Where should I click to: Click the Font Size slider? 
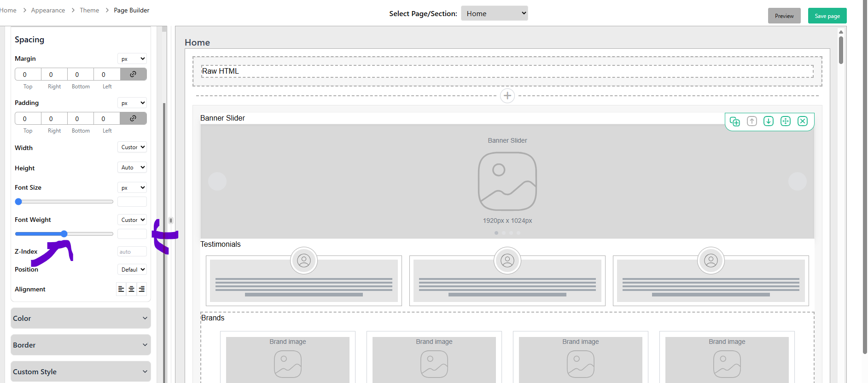pos(64,202)
